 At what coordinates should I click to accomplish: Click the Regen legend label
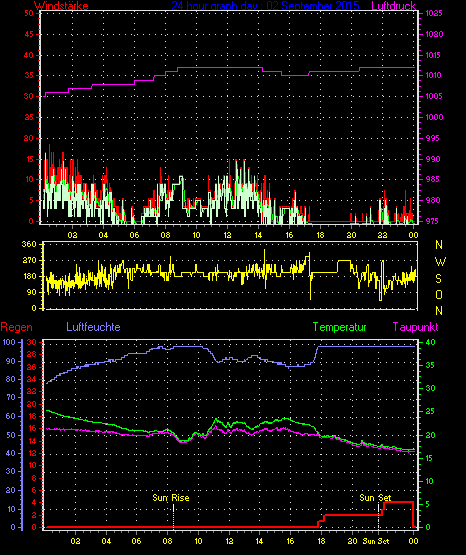click(16, 327)
